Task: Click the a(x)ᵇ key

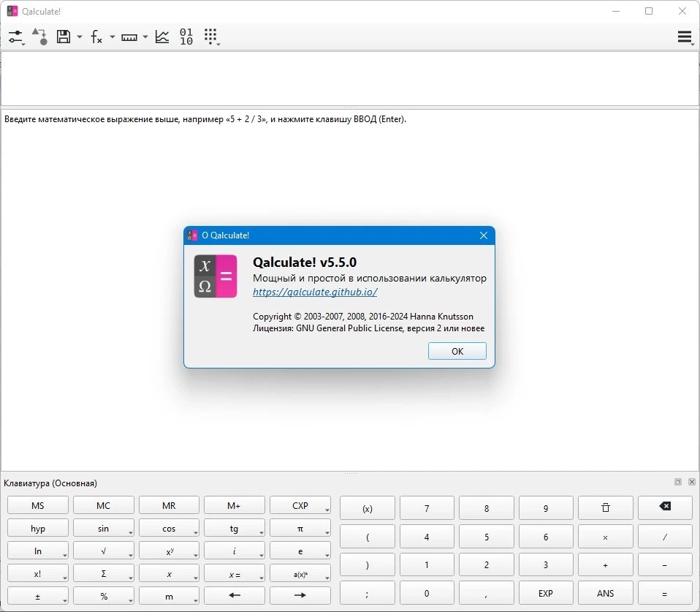Action: pyautogui.click(x=300, y=573)
